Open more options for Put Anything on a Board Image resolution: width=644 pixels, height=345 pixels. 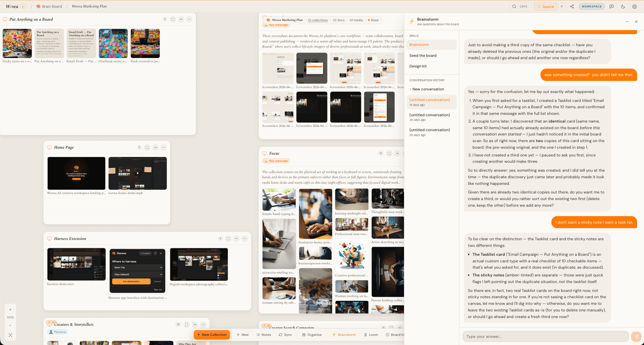click(x=189, y=20)
